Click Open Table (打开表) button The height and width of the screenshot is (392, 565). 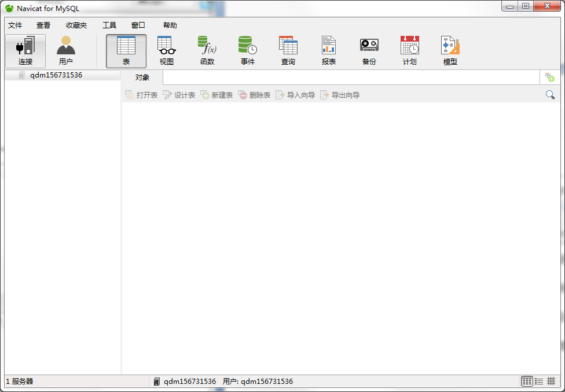pyautogui.click(x=141, y=95)
